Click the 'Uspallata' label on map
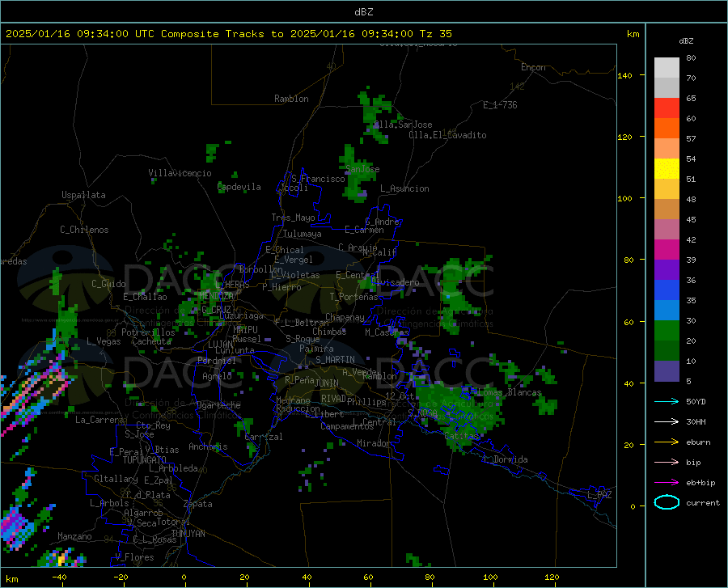728x588 pixels. [x=83, y=195]
